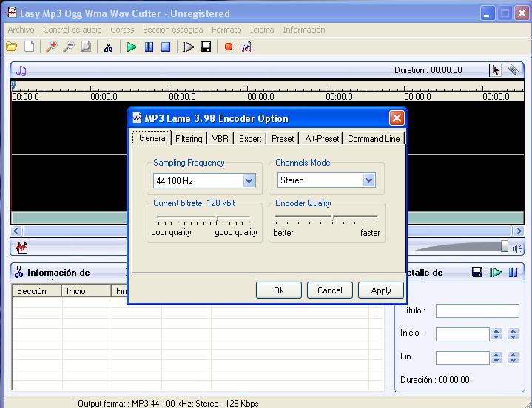Confirm encoder options with Ok
This screenshot has width=532, height=408.
coord(278,290)
